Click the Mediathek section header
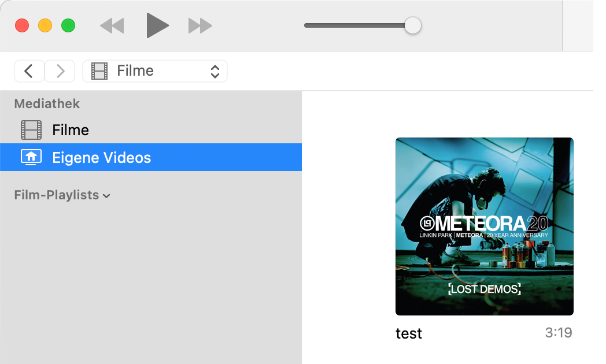The height and width of the screenshot is (364, 606). coord(47,103)
